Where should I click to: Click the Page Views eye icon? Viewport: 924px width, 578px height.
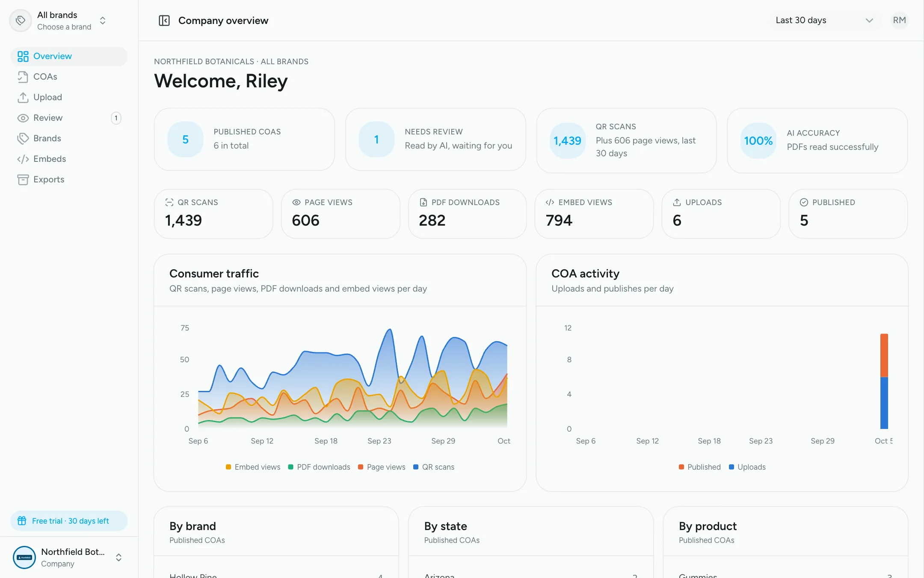(296, 202)
